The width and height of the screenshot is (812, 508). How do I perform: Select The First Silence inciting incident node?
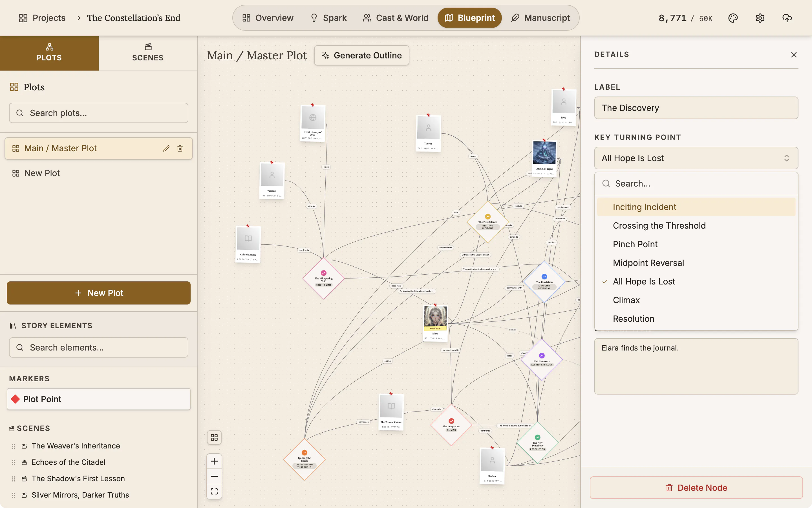[487, 222]
